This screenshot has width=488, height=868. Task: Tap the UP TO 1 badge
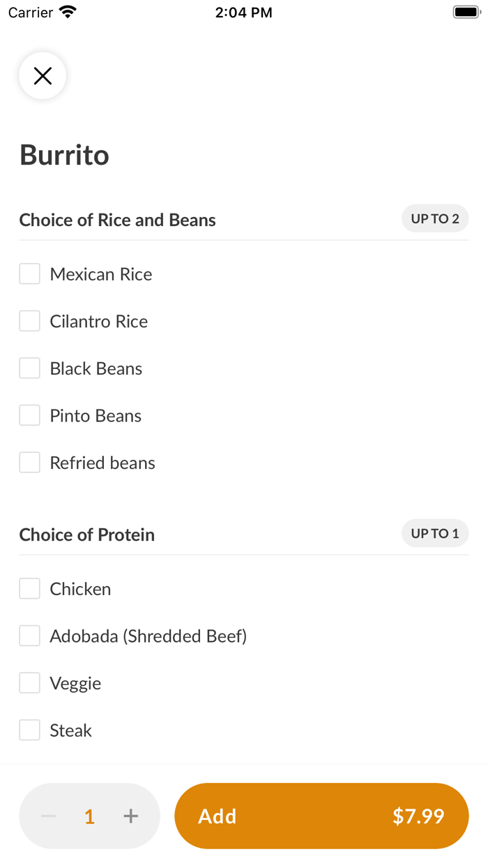tap(435, 534)
